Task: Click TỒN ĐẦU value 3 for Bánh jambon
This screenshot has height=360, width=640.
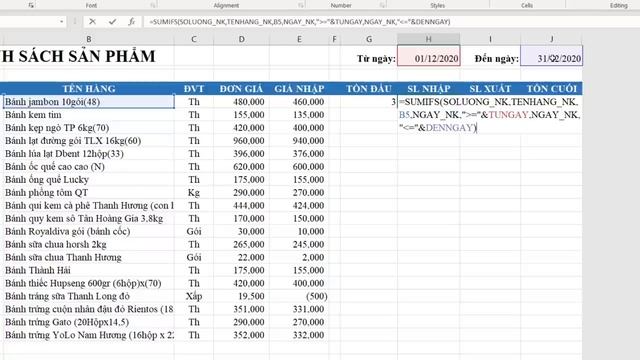Action: (x=369, y=102)
